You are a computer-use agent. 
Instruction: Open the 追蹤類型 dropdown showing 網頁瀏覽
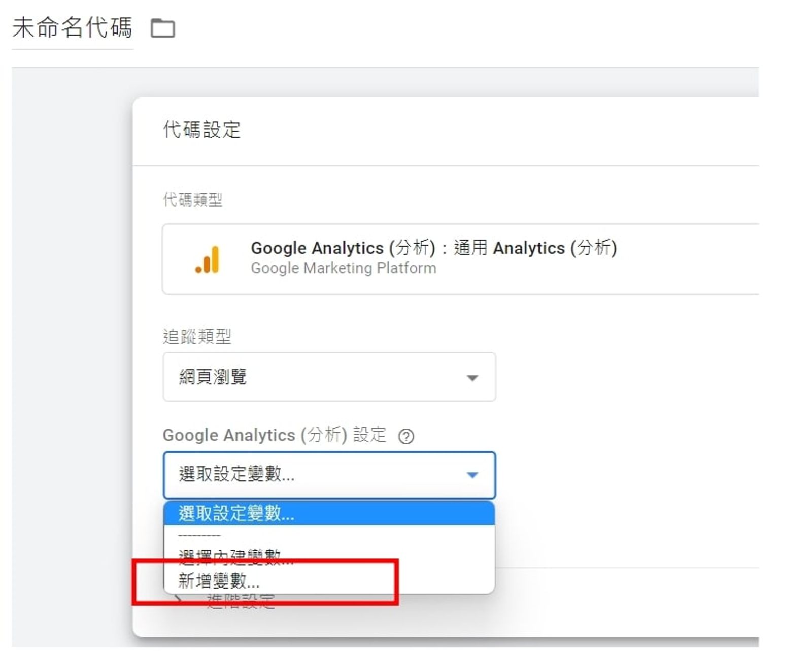(x=329, y=377)
